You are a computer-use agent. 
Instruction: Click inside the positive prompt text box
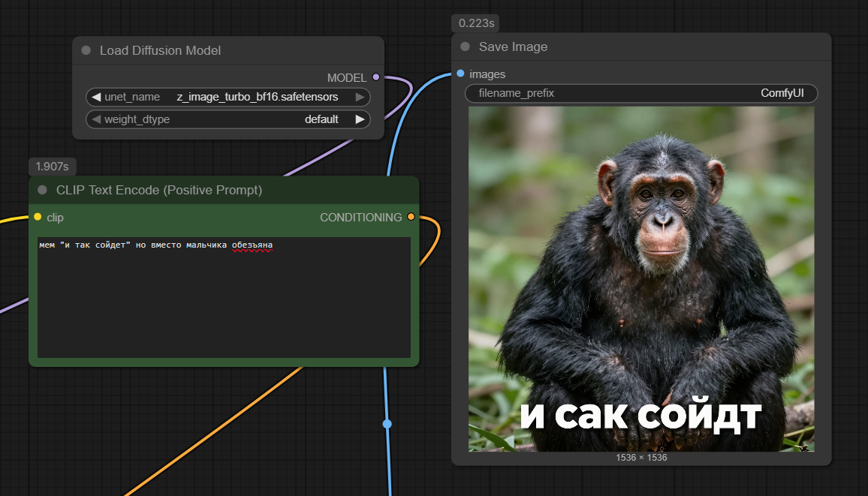pos(224,300)
